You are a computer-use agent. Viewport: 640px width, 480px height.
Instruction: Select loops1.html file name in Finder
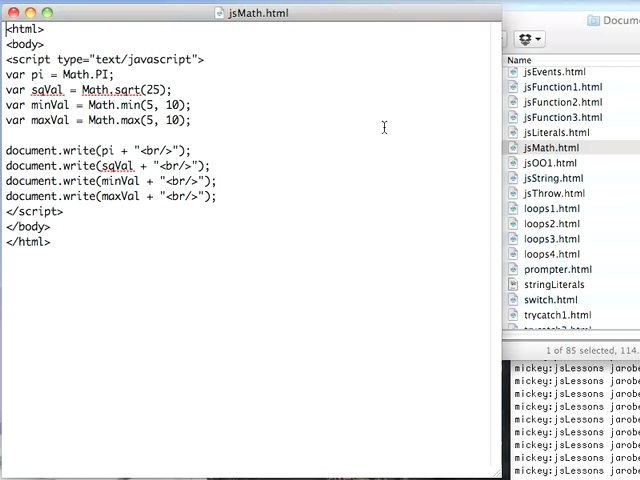pos(552,209)
